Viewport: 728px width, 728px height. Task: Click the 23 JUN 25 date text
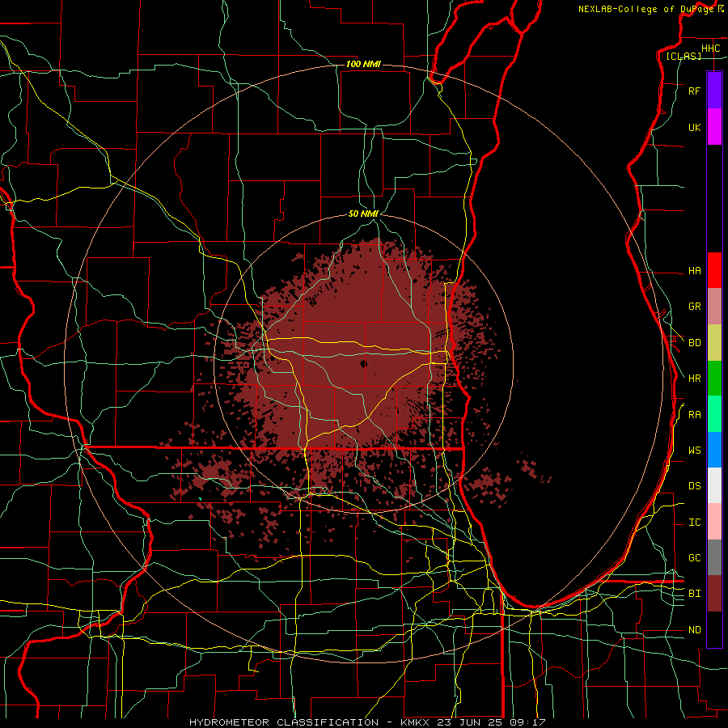click(470, 722)
